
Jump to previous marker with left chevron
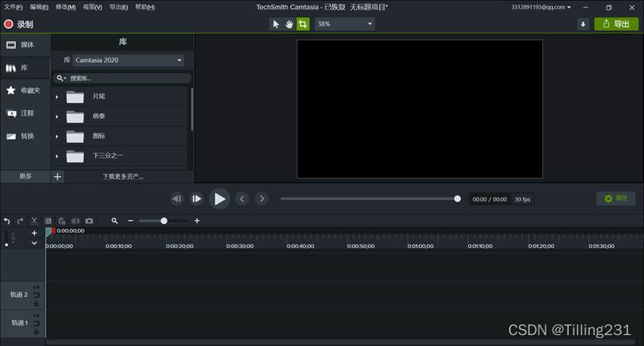click(242, 199)
